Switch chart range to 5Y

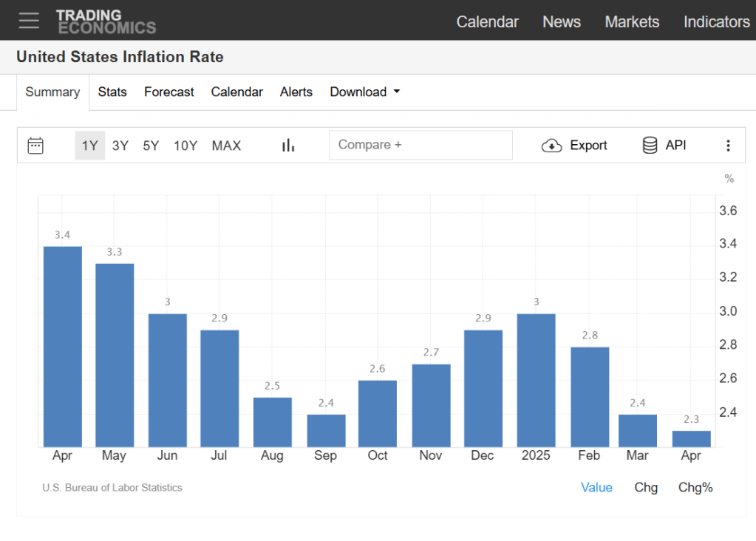[x=151, y=146]
